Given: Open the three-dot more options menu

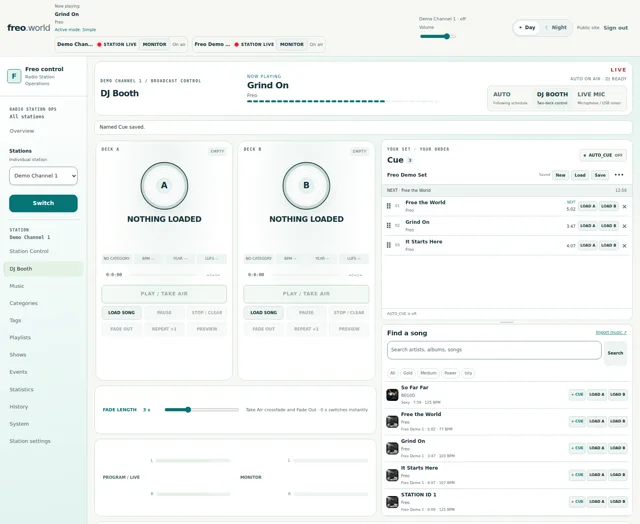Looking at the screenshot, I should click(x=619, y=175).
